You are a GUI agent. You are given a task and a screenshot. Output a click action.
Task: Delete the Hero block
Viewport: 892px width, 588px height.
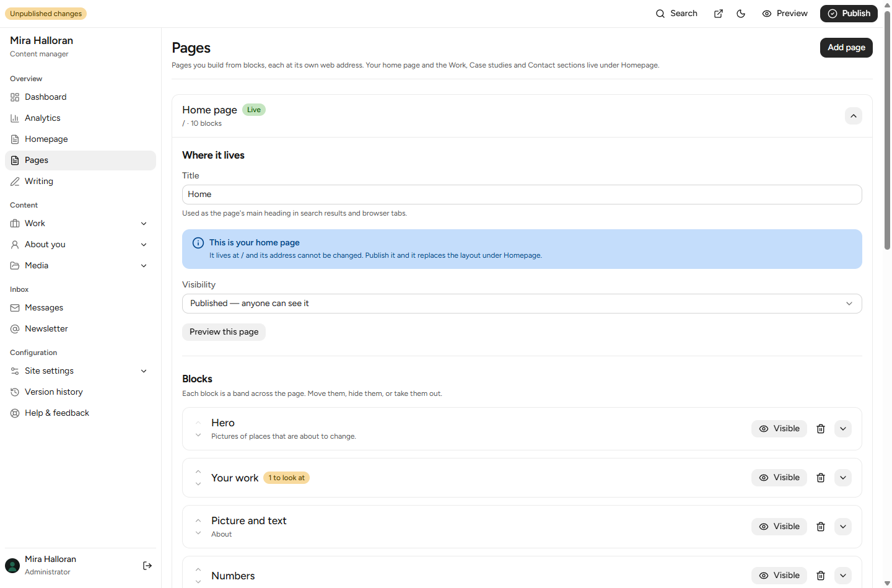tap(821, 429)
